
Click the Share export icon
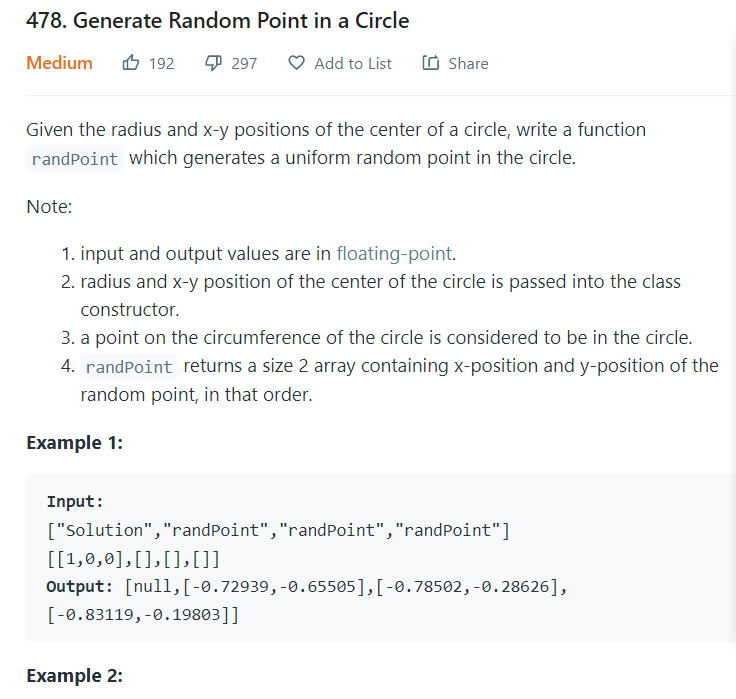click(430, 62)
